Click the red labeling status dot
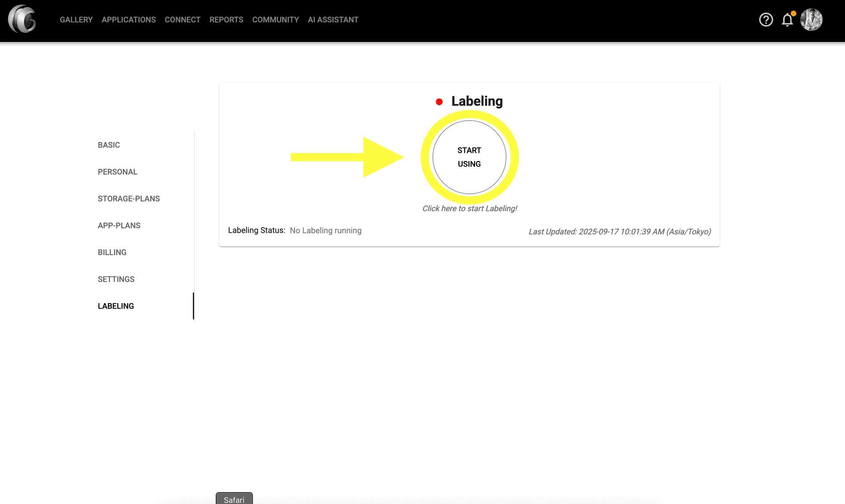Viewport: 845px width, 504px height. [x=439, y=102]
